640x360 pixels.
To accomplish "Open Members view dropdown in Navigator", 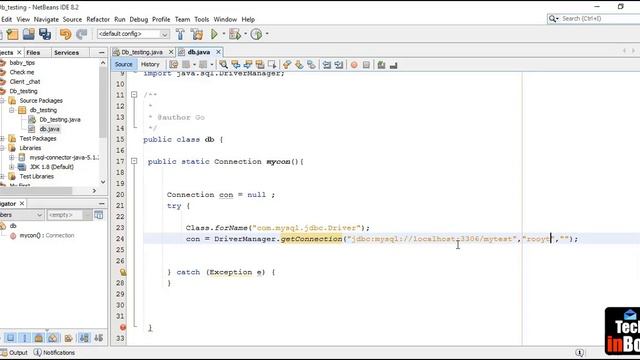I will coord(39,215).
